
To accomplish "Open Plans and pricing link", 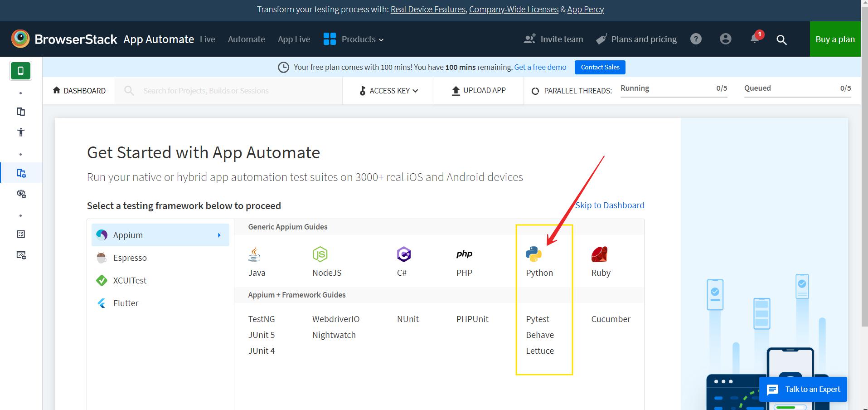I will click(x=636, y=39).
